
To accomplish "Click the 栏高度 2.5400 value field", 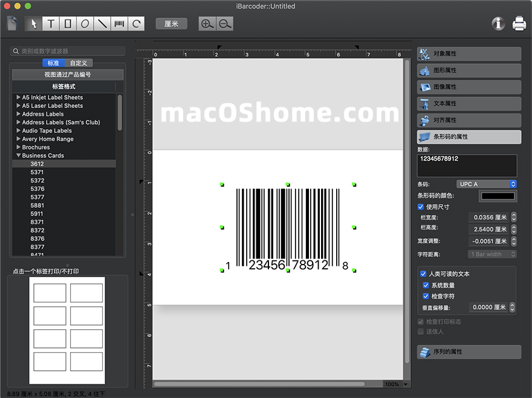I will [489, 229].
